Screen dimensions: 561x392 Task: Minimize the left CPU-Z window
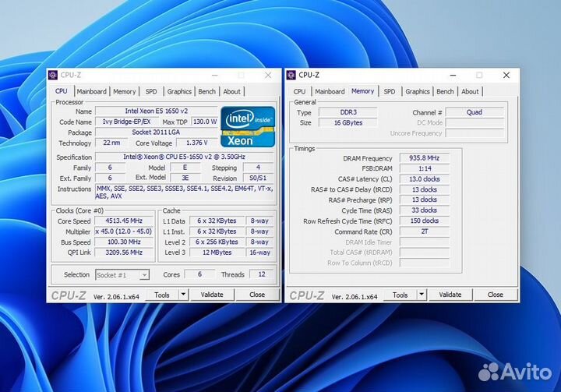tap(215, 75)
